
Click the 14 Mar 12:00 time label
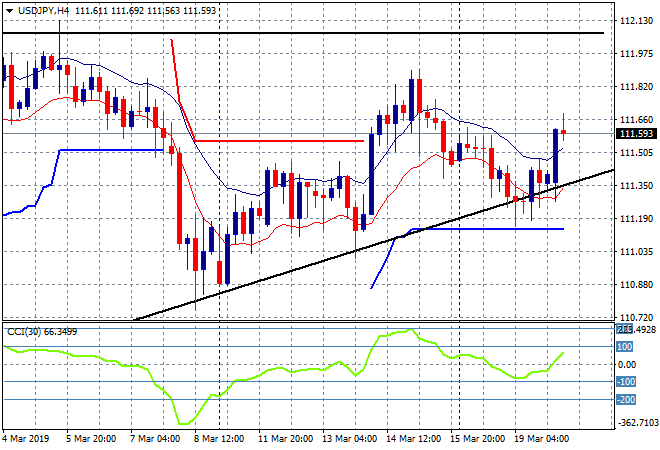413,439
